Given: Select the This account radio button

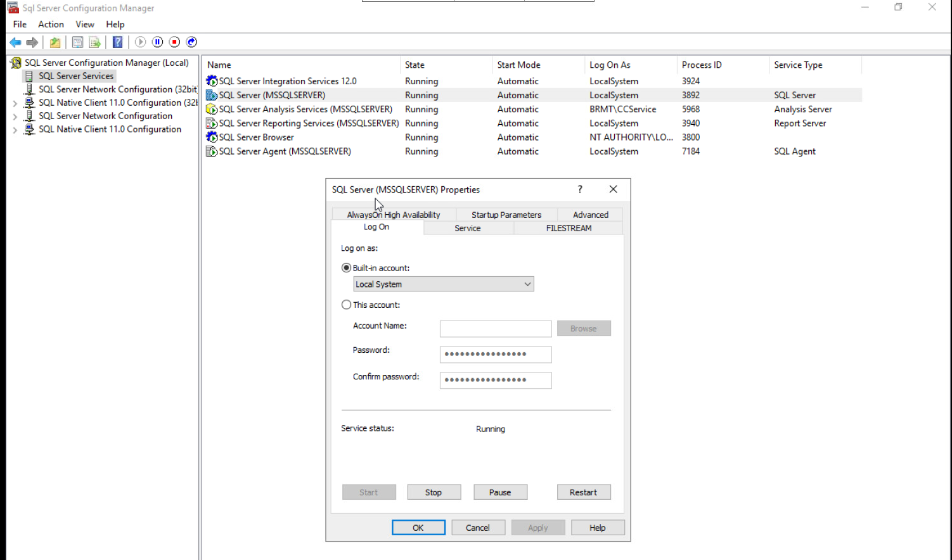Looking at the screenshot, I should [x=346, y=305].
